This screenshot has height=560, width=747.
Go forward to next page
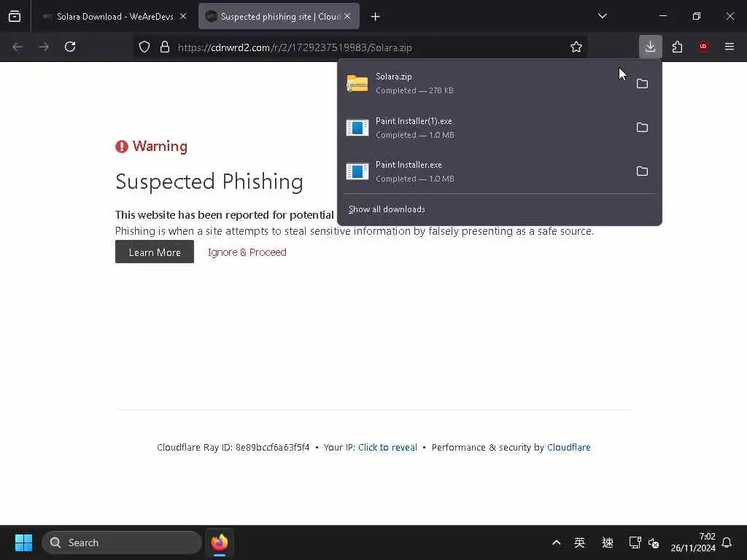[x=44, y=47]
